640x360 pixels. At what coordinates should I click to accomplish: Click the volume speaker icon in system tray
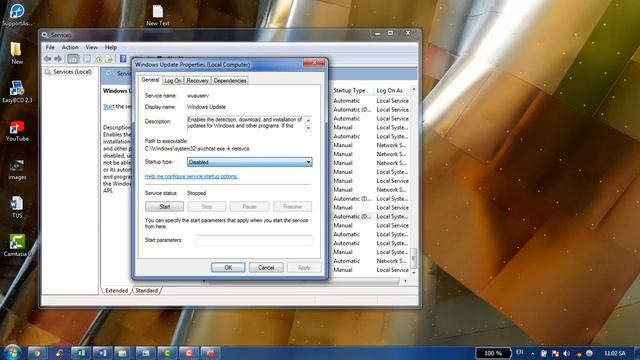(x=567, y=353)
